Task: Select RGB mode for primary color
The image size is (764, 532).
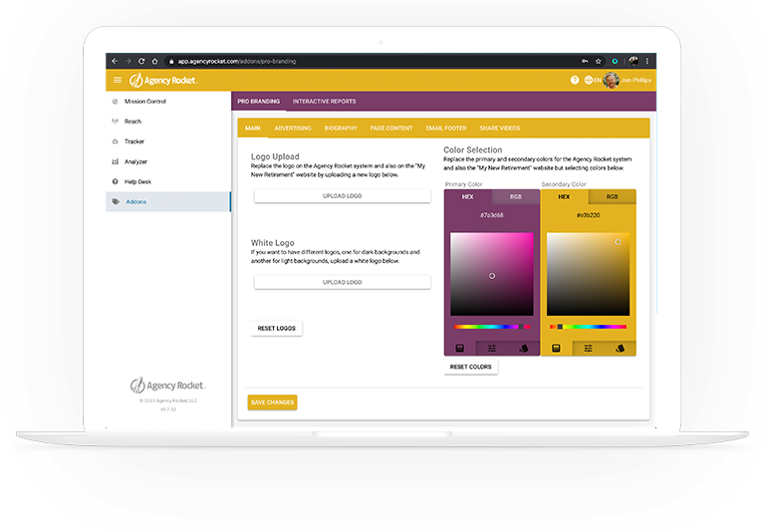Action: [516, 197]
